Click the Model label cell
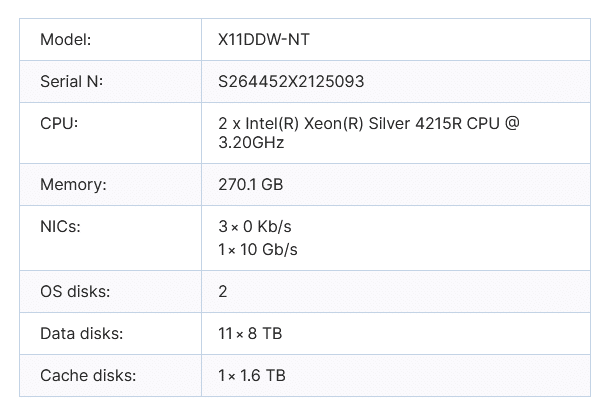Image resolution: width=608 pixels, height=417 pixels. coord(111,40)
